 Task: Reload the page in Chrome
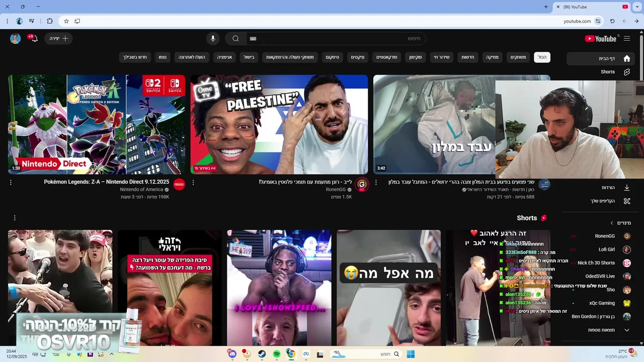[x=612, y=21]
